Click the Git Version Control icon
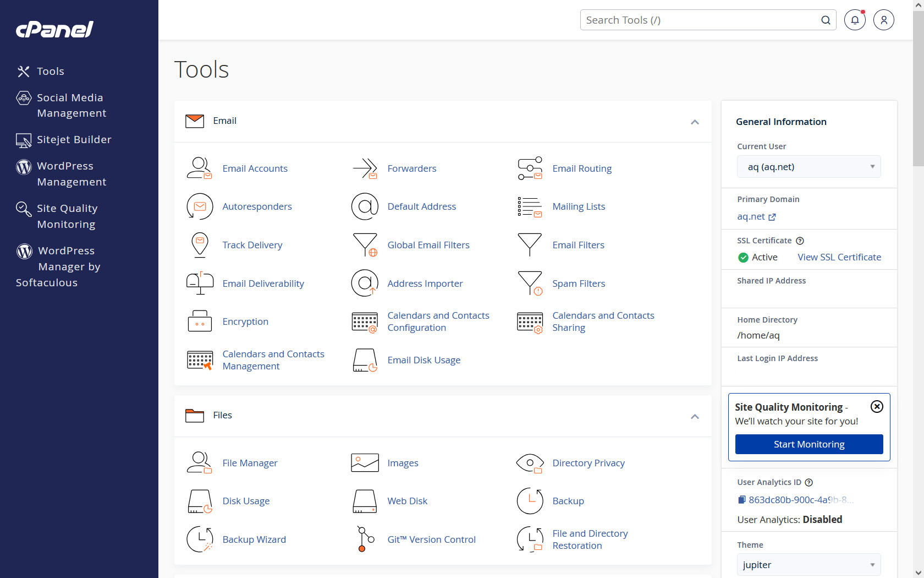The image size is (924, 578). 365,539
